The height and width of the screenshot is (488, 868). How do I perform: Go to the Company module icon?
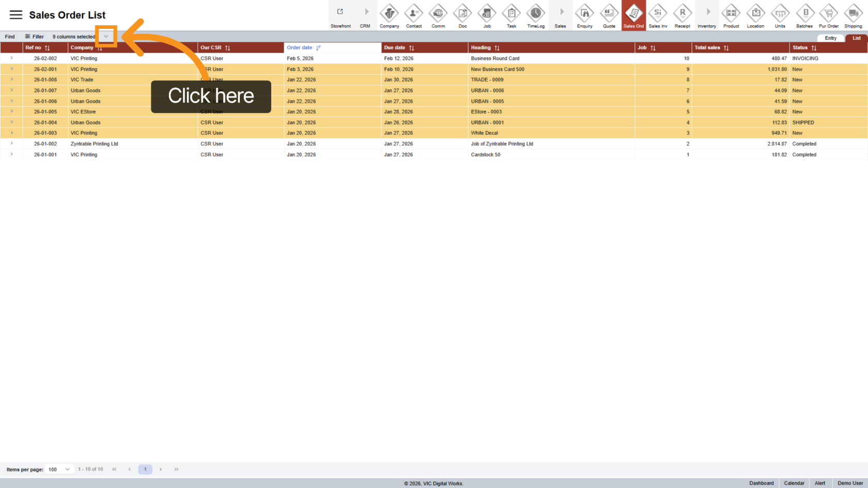point(389,15)
